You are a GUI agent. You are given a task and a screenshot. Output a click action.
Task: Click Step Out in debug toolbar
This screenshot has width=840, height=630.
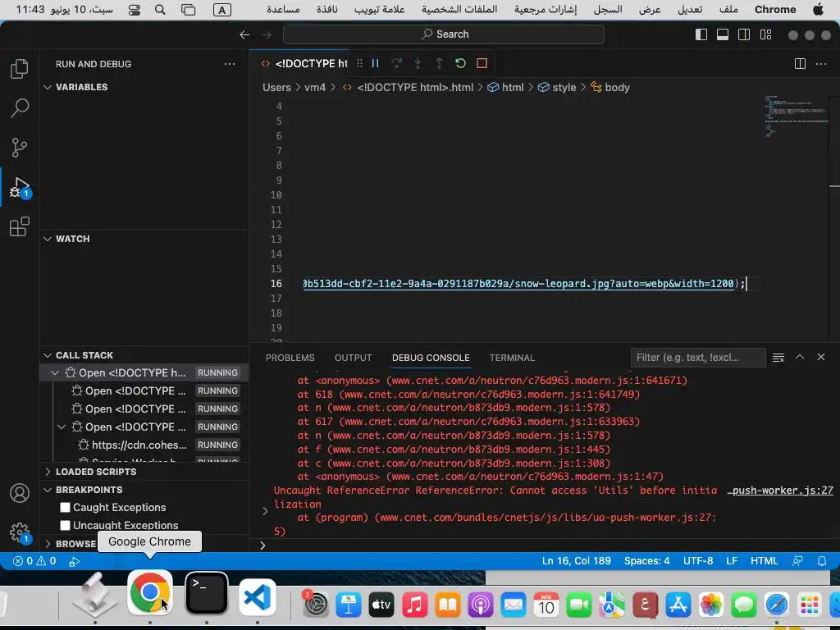tap(439, 63)
